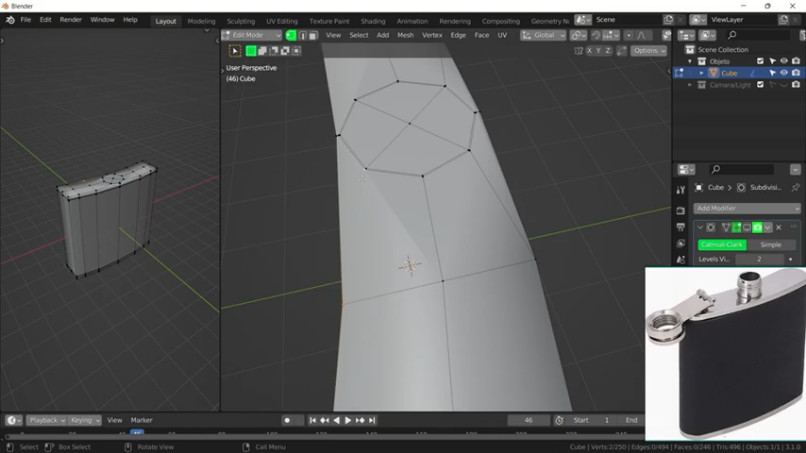Viewport: 806px width, 453px height.
Task: Pin the Cube properties context
Action: click(795, 187)
